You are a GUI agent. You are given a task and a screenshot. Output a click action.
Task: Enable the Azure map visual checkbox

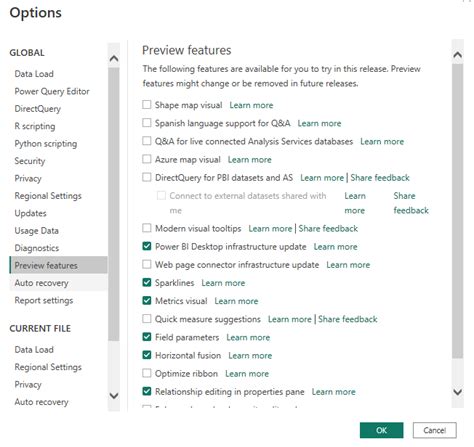point(147,159)
